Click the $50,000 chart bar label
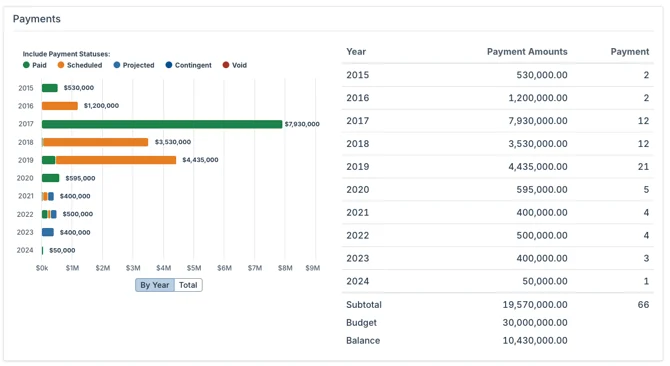 (x=62, y=251)
